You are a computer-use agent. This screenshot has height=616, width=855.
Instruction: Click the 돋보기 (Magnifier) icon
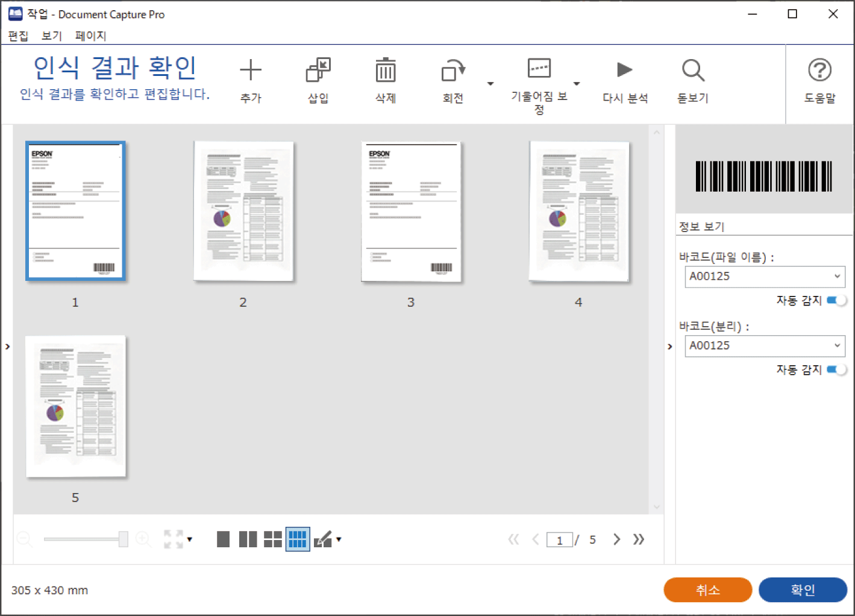[693, 71]
